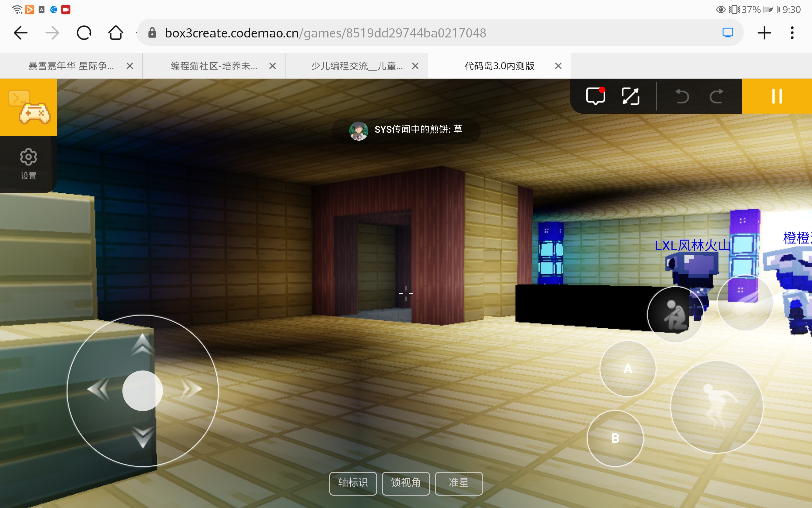Switch to the 编程猫社区 tab
The height and width of the screenshot is (508, 812).
(x=214, y=66)
